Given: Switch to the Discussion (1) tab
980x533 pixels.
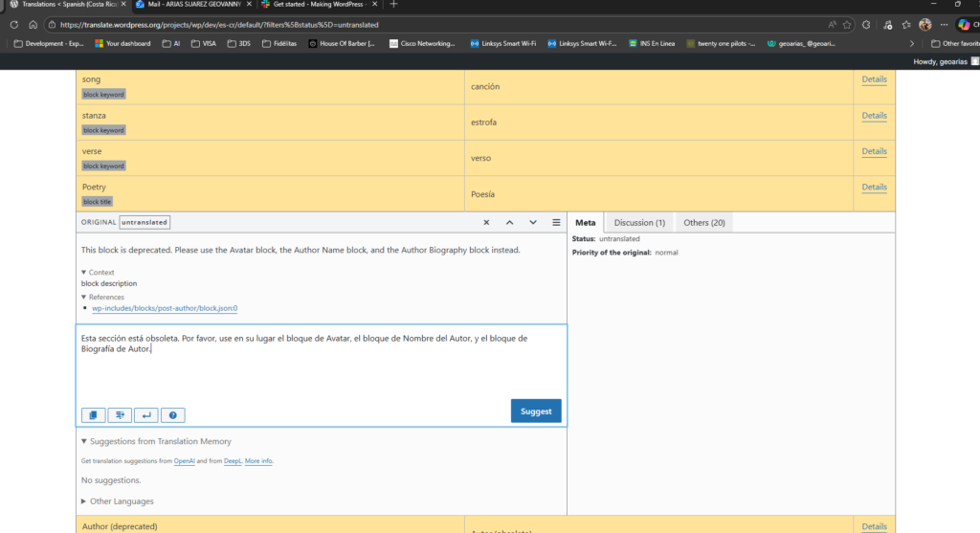Looking at the screenshot, I should click(639, 222).
